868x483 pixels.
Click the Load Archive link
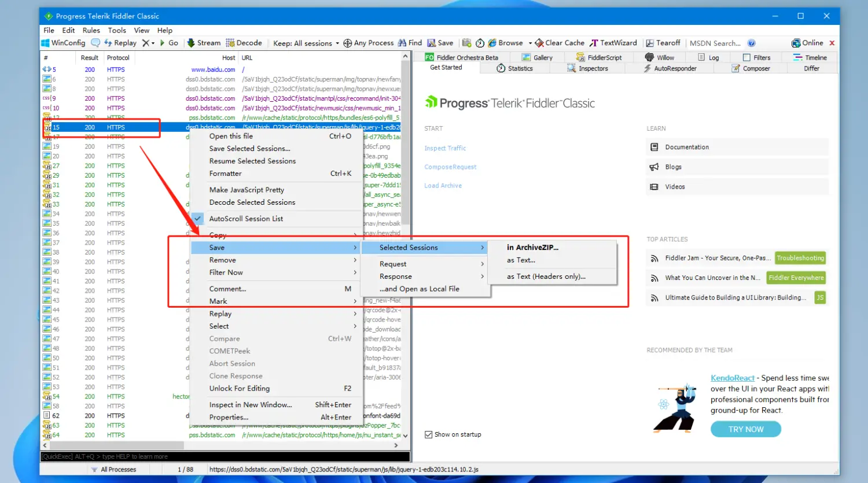[x=443, y=186]
